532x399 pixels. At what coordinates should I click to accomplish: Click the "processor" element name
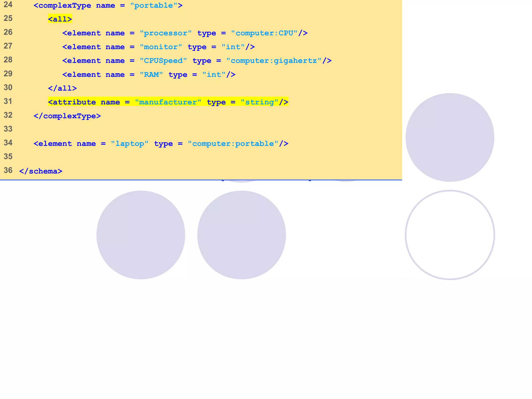pyautogui.click(x=166, y=33)
